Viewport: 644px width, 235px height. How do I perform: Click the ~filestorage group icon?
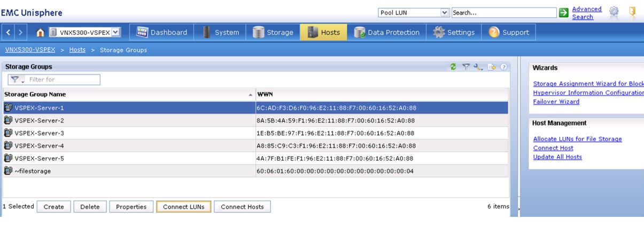9,171
